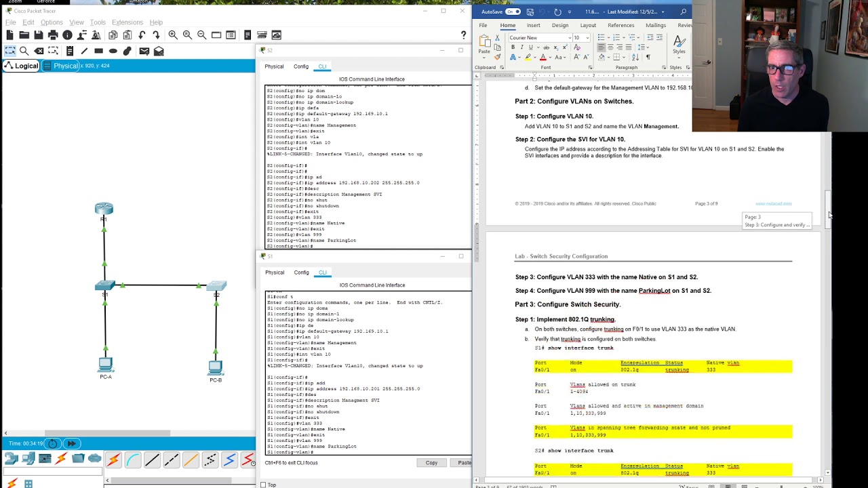Image resolution: width=868 pixels, height=488 pixels.
Task: Click Open folder icon in Packet Tracer
Action: coord(24,35)
